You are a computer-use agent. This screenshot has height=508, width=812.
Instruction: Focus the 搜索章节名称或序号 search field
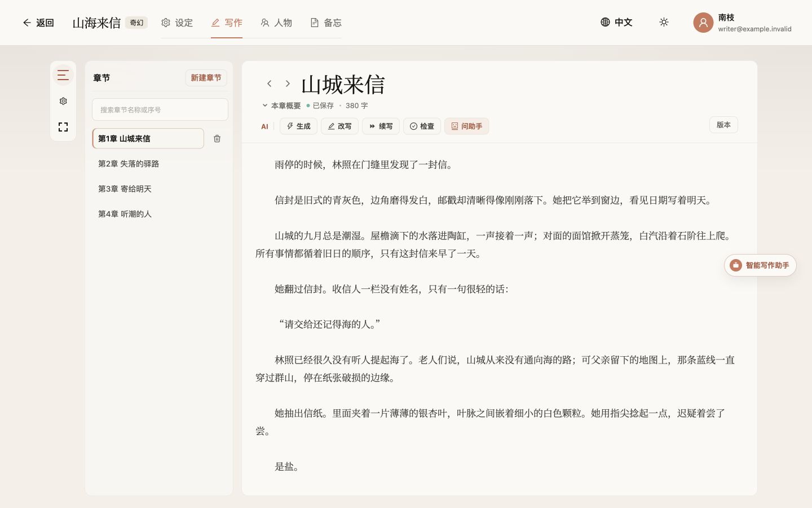click(160, 110)
